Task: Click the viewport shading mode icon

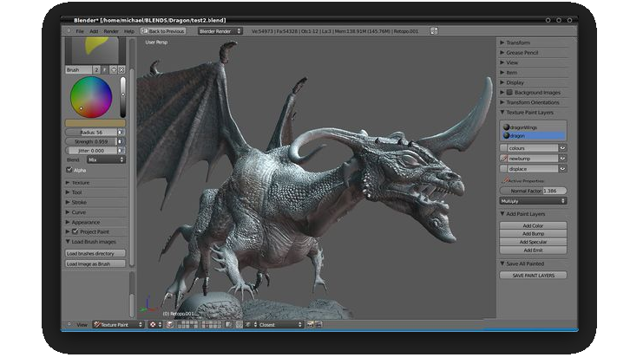Action: (154, 324)
